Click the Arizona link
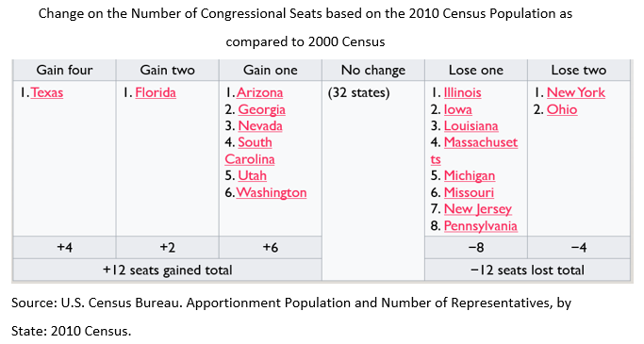This screenshot has height=344, width=644. tap(259, 92)
